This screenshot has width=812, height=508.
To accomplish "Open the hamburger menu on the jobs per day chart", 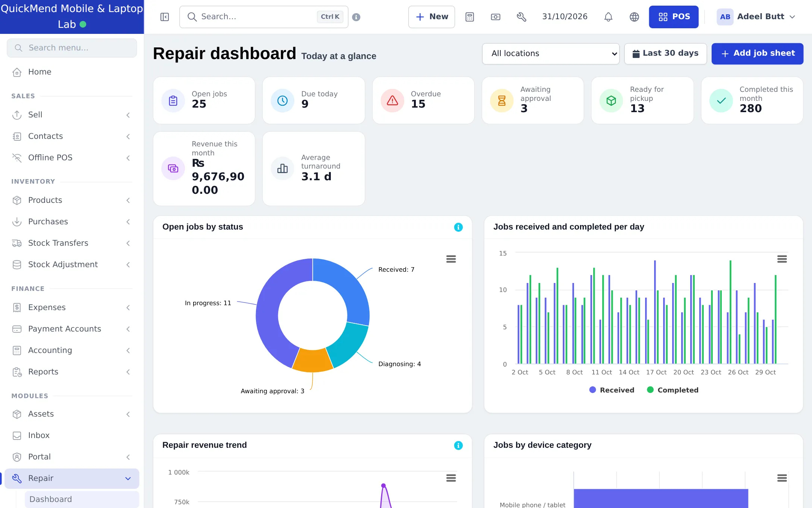I will point(782,259).
